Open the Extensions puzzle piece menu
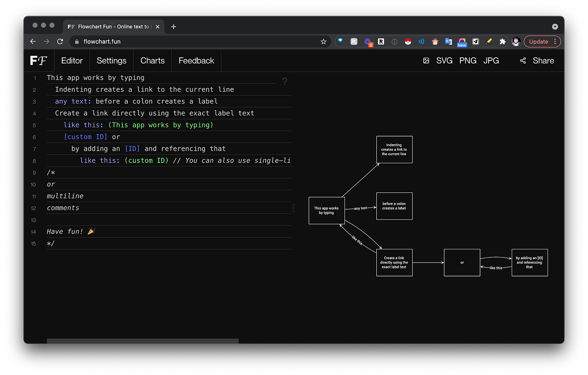Image resolution: width=588 pixels, height=375 pixels. 502,41
